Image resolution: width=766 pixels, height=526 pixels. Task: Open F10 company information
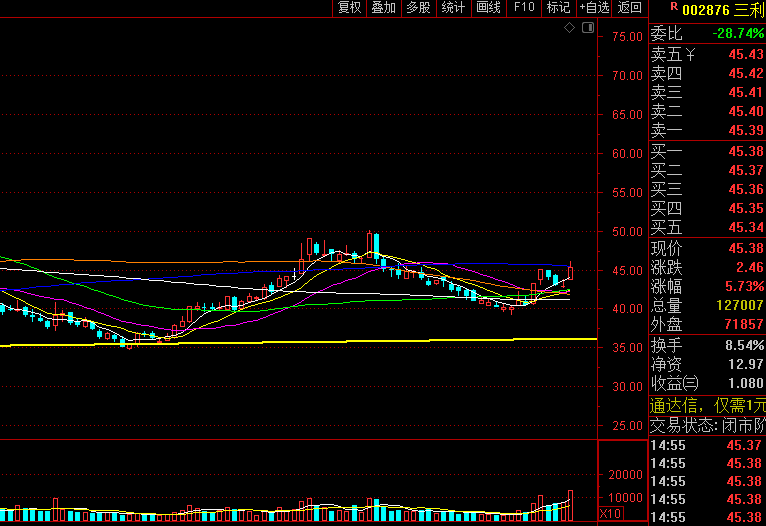pos(524,8)
